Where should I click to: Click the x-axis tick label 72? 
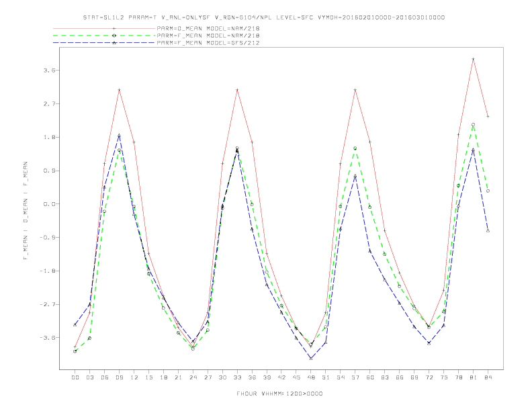coord(429,377)
